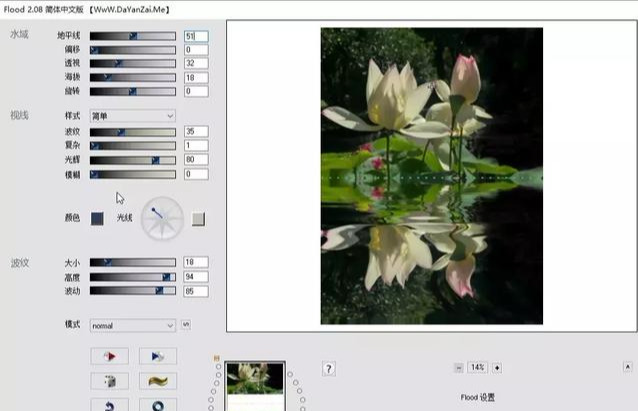Open the 模式 mode dropdown showing normal
The image size is (638, 411).
click(133, 326)
